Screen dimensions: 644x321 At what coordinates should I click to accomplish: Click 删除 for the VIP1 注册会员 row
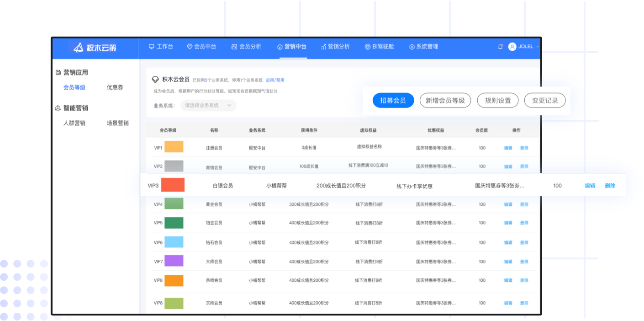tap(524, 148)
